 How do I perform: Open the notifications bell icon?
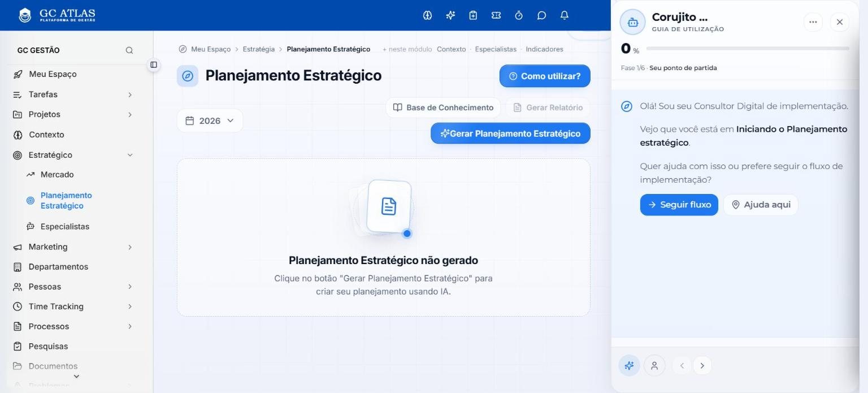click(x=564, y=15)
